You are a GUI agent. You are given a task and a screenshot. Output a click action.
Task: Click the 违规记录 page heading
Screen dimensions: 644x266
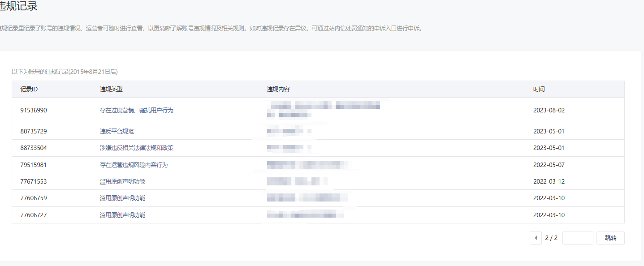click(x=18, y=6)
